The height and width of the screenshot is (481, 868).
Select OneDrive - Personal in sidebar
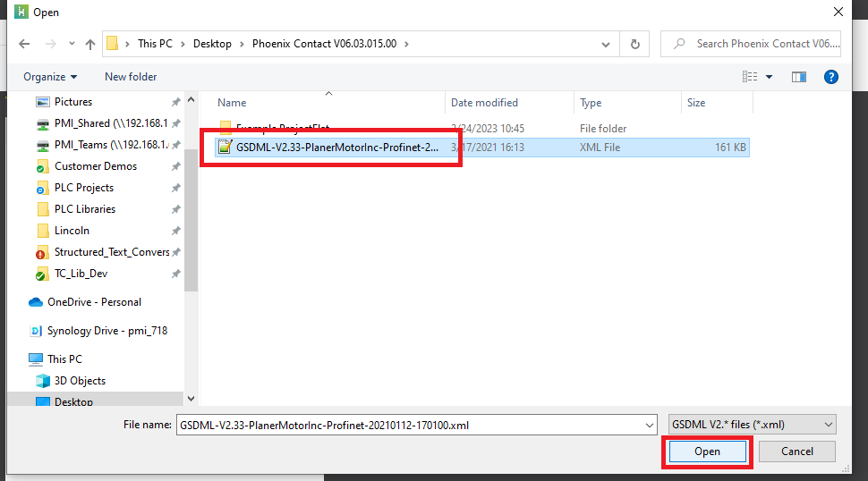tap(94, 302)
